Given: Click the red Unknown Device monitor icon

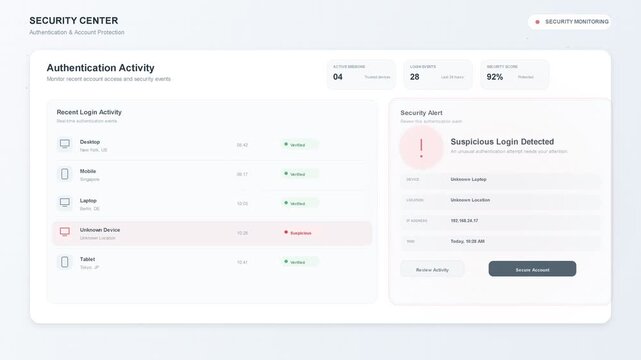Looking at the screenshot, I should pos(65,232).
